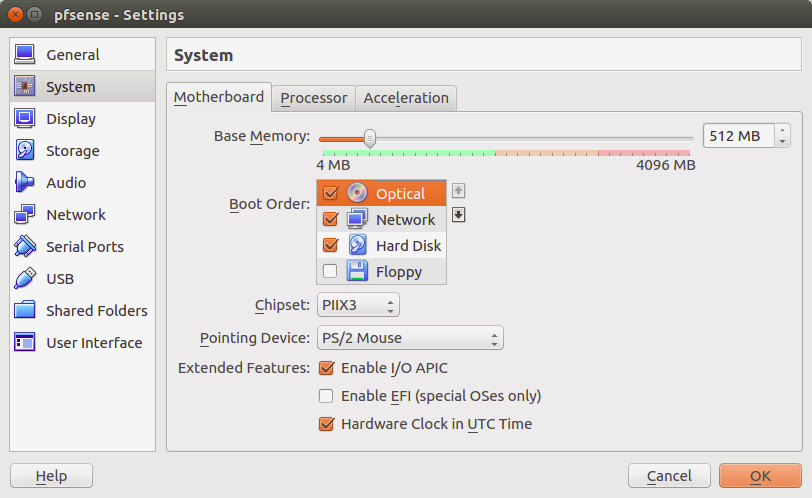The width and height of the screenshot is (812, 498).
Task: Open Shared Folders settings
Action: [82, 310]
